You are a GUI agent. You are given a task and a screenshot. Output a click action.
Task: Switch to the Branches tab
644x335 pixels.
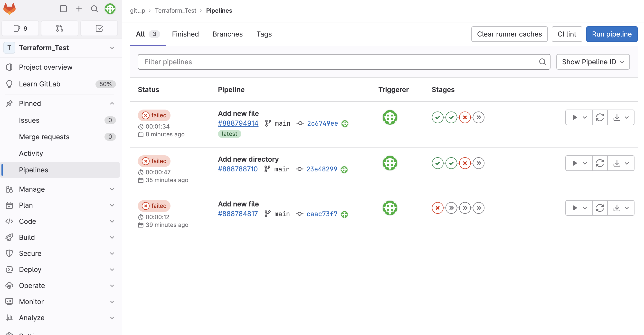point(227,34)
